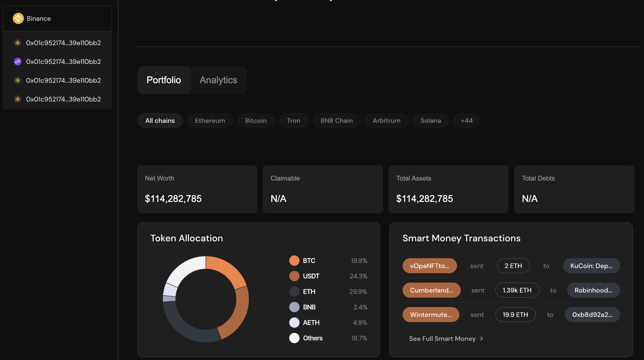644x360 pixels.
Task: Filter by Ethereum chain
Action: pos(210,121)
